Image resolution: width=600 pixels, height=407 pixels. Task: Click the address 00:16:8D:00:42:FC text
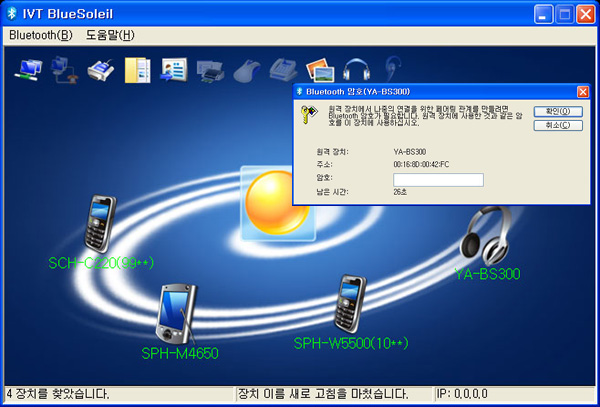tap(421, 164)
